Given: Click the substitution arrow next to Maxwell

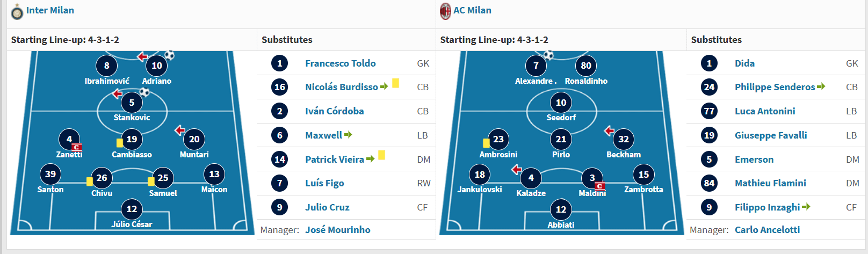Looking at the screenshot, I should click(x=348, y=135).
